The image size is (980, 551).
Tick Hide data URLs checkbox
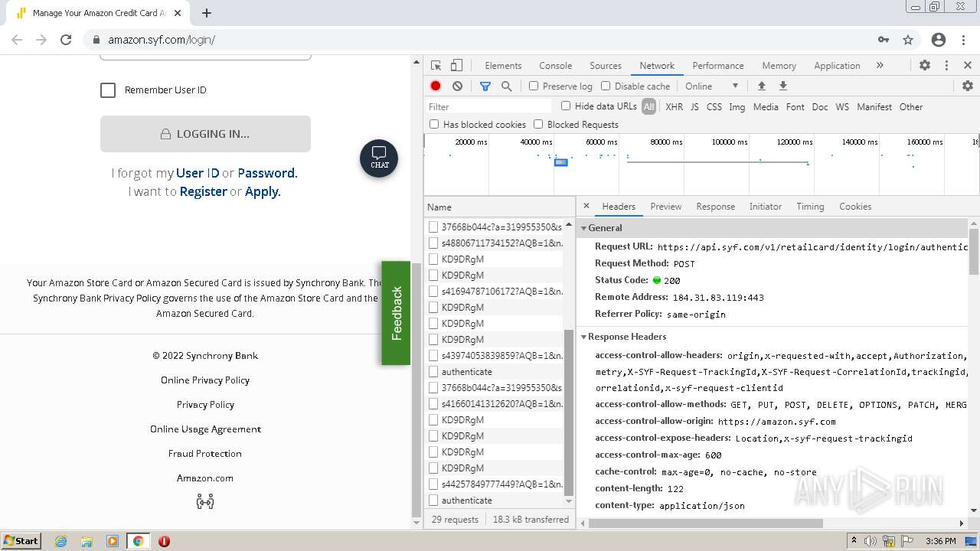coord(566,106)
